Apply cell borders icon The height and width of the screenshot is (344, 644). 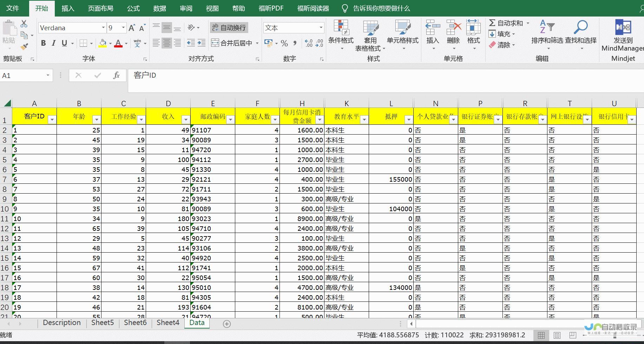[83, 43]
